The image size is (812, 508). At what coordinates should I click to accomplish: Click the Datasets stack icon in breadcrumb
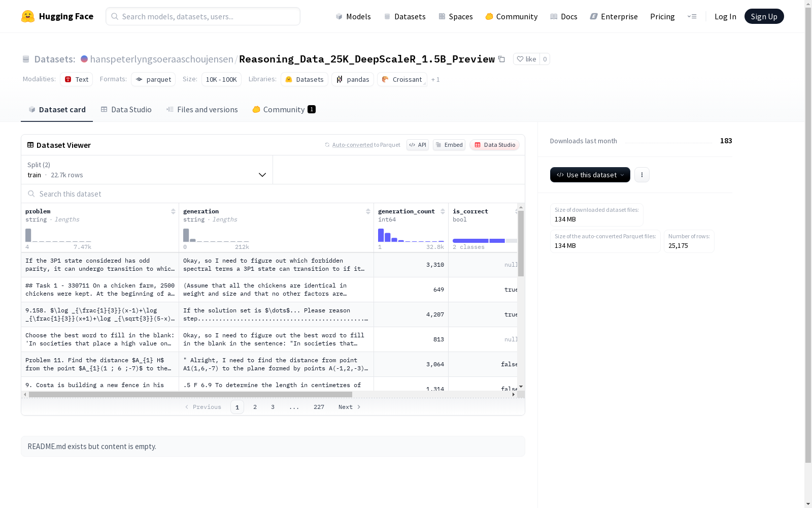click(x=26, y=59)
